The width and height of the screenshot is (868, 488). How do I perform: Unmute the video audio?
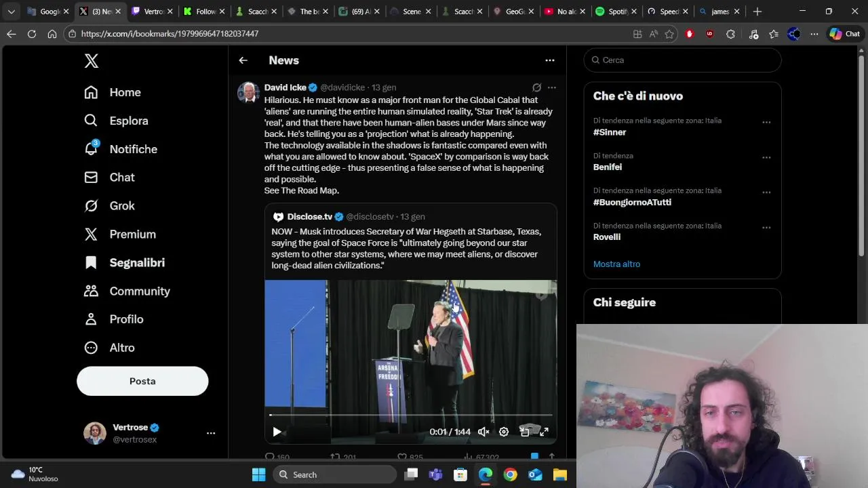484,432
